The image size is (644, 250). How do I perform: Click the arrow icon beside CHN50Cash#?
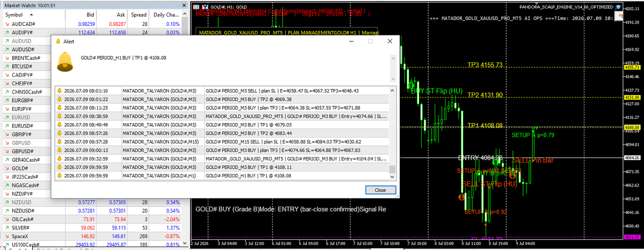[x=6, y=91]
